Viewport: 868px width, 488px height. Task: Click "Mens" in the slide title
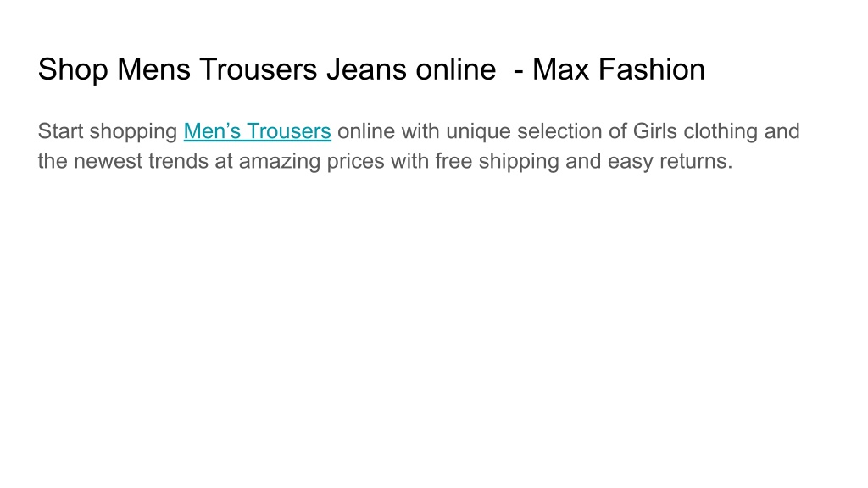coord(154,69)
